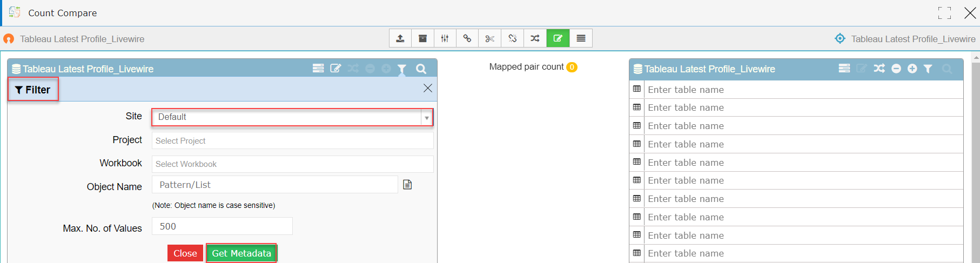This screenshot has height=263, width=980.
Task: Open the Select Workbook dropdown
Action: (292, 164)
